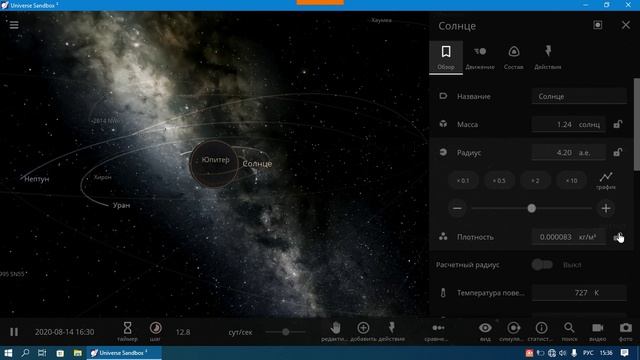Switch input language РУС in tray
The width and height of the screenshot is (640, 360).
[588, 353]
